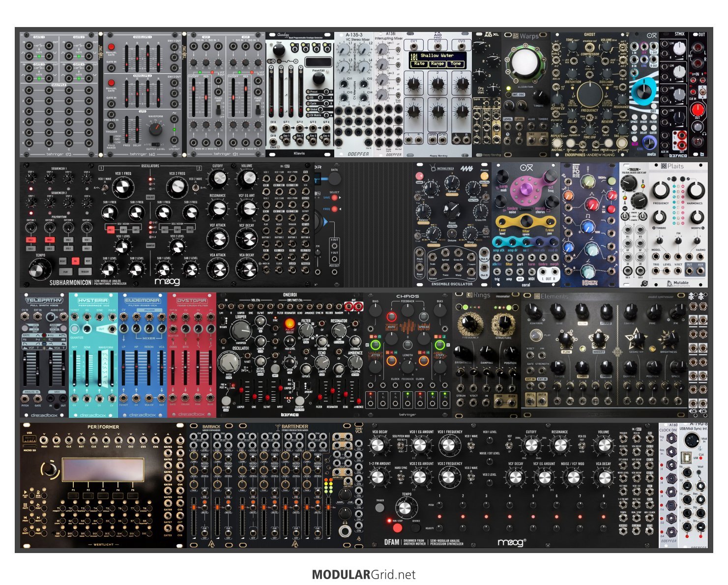Flip the DFAM VCO 1 WAVE switch
The height and width of the screenshot is (585, 728).
pyautogui.click(x=471, y=445)
